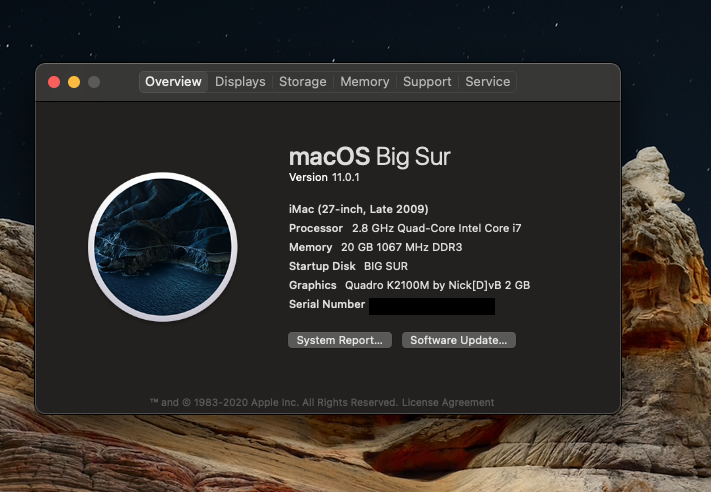711x492 pixels.
Task: Go to the Support tab
Action: [427, 82]
